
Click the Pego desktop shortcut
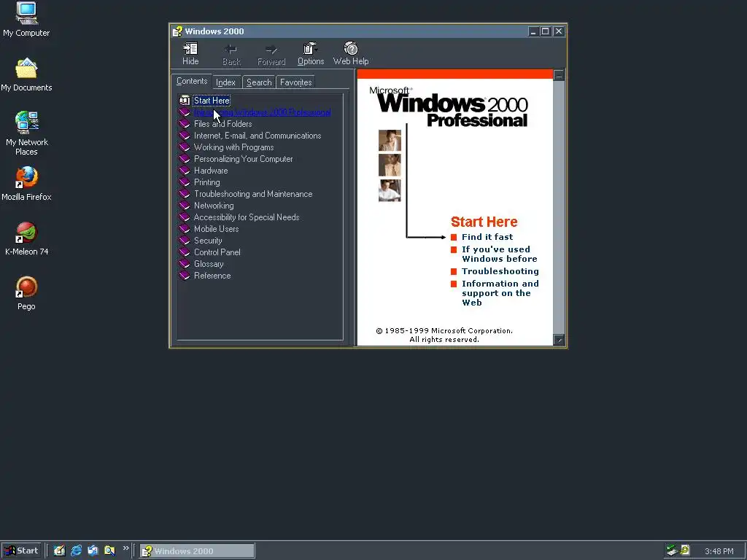coord(26,293)
